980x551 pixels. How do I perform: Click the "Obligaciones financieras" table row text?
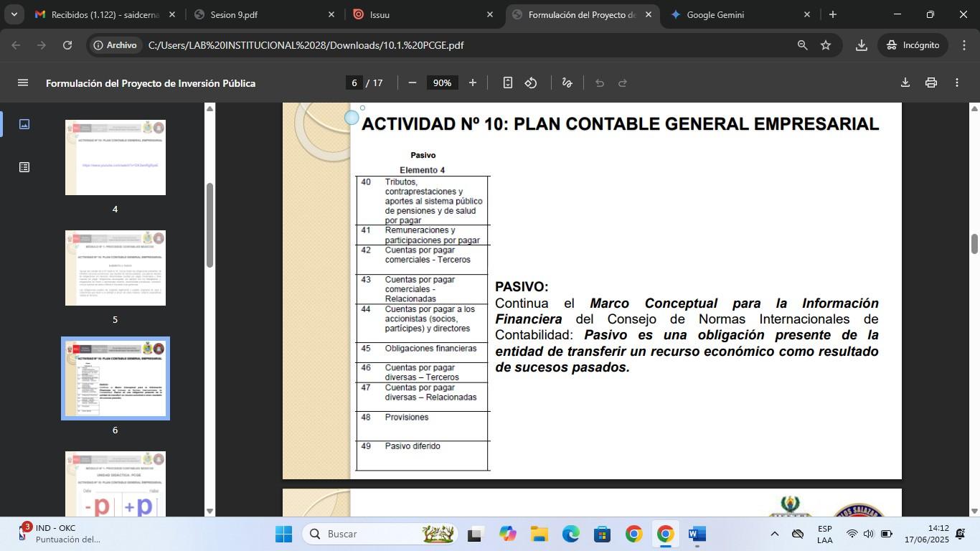pyautogui.click(x=430, y=349)
